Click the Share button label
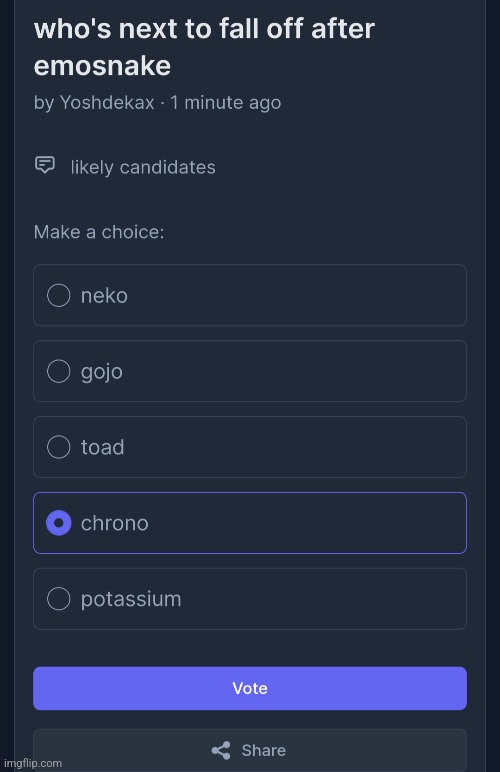 pyautogui.click(x=263, y=750)
